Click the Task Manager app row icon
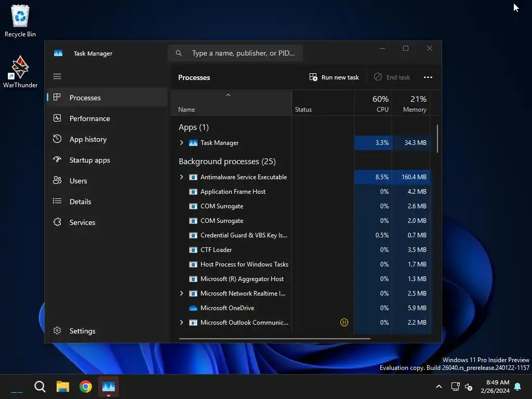This screenshot has height=399, width=532. pos(193,143)
